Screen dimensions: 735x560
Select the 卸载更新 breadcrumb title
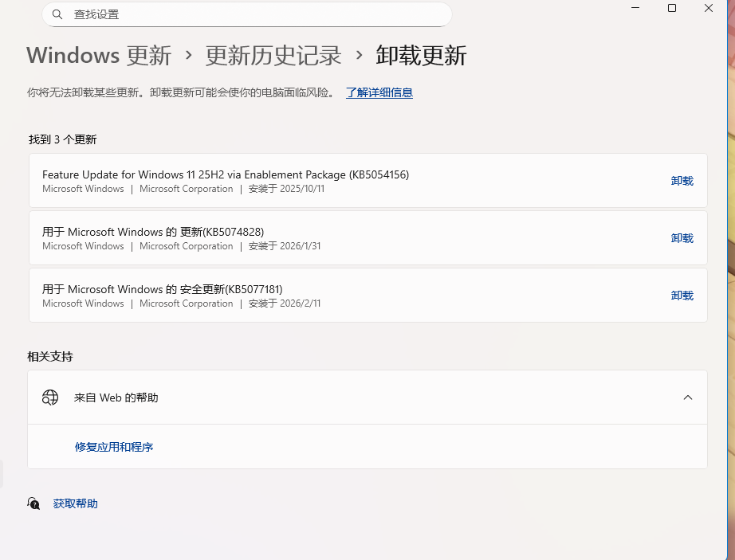[x=420, y=56]
